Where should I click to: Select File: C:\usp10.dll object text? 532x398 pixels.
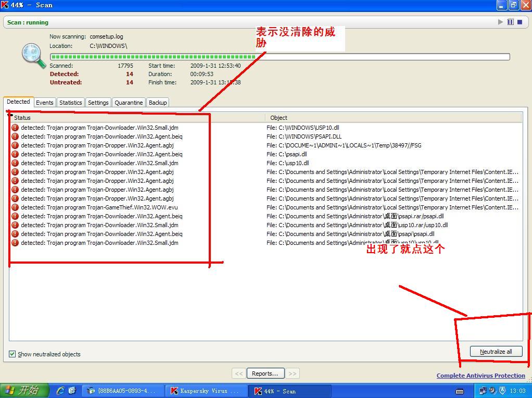(288, 163)
